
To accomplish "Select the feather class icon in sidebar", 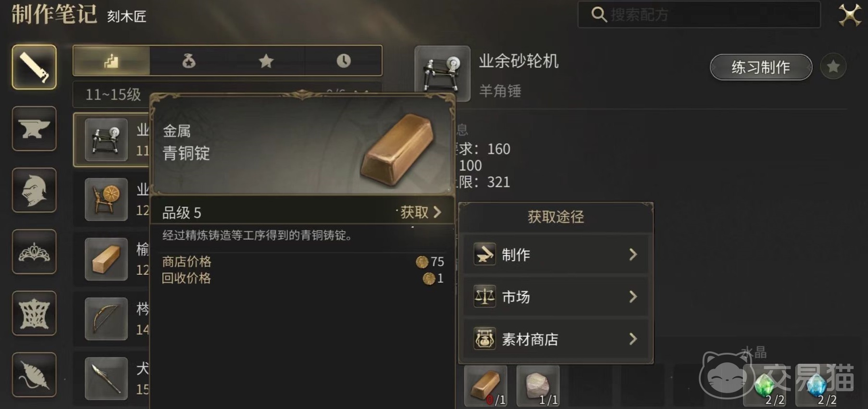I will click(x=34, y=374).
